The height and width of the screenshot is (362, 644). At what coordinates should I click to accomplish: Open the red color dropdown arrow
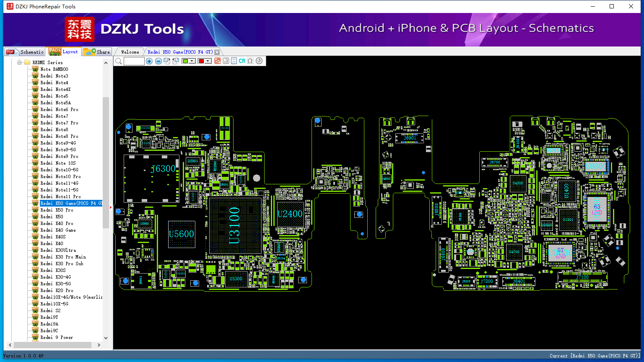(x=208, y=61)
